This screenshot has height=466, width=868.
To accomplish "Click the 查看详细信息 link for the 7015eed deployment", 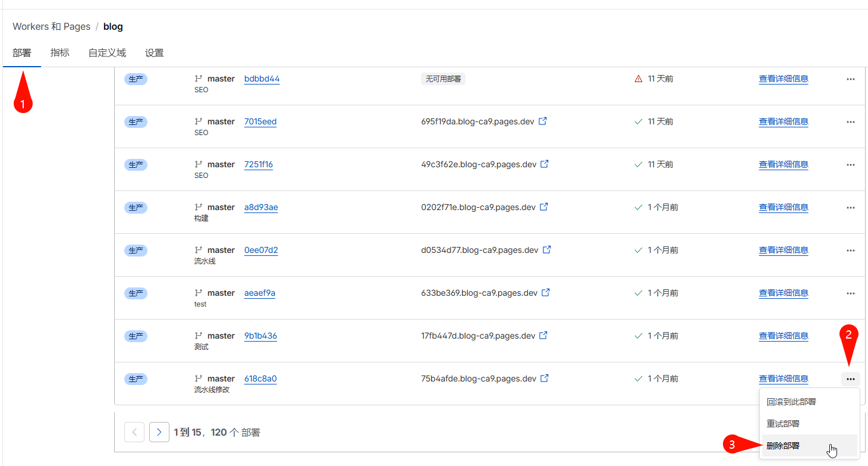I will pyautogui.click(x=784, y=121).
